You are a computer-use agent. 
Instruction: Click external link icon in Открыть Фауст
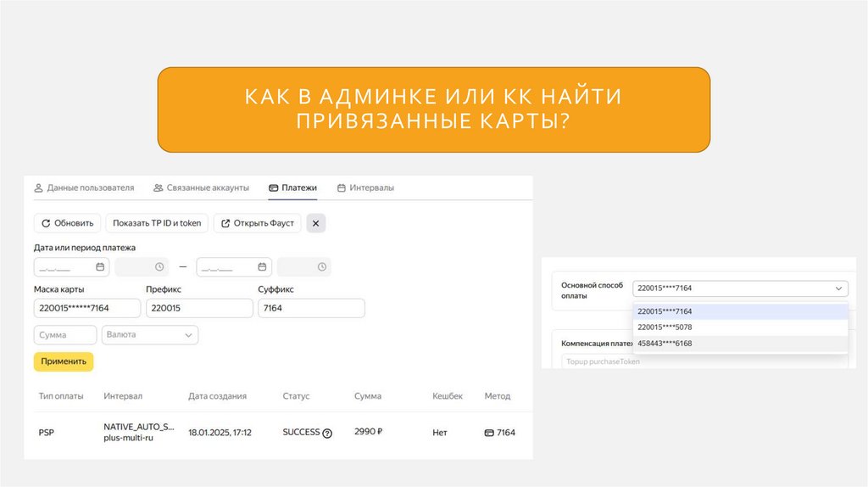(x=225, y=223)
